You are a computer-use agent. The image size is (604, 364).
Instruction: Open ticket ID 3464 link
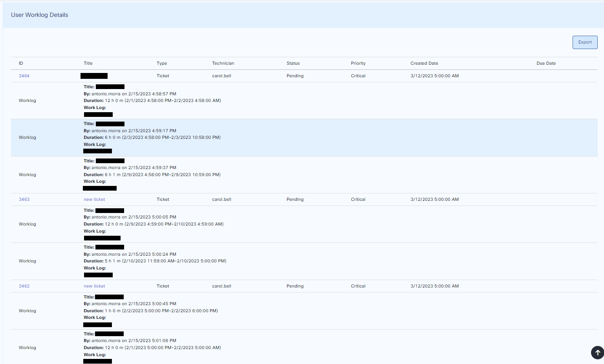pos(24,76)
